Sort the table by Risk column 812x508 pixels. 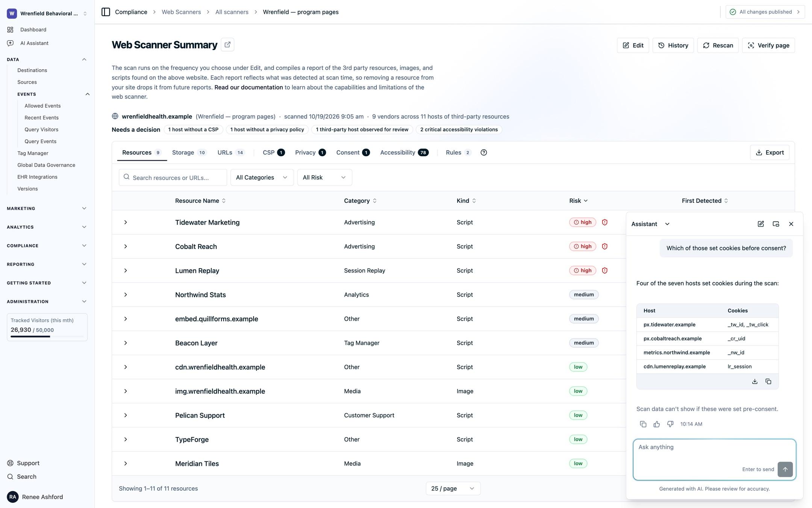(x=578, y=201)
